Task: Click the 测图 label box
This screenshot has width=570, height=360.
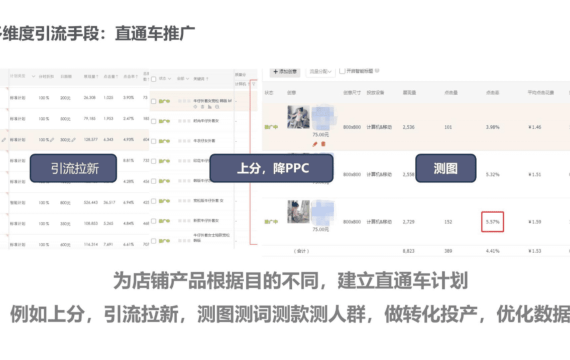Action: [x=446, y=168]
